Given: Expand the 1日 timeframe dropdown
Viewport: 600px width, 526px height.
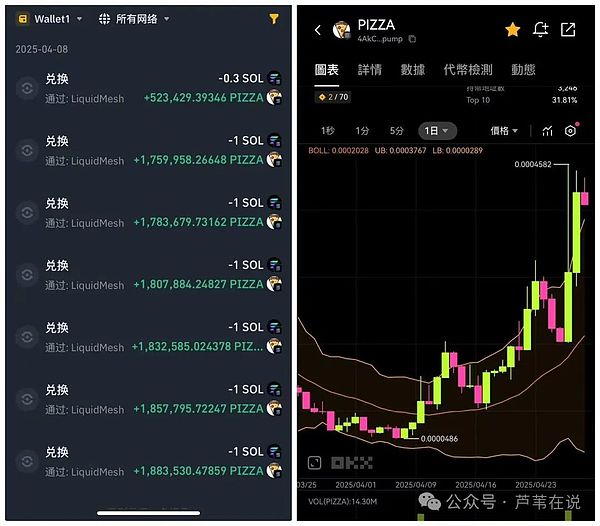Looking at the screenshot, I should (437, 131).
